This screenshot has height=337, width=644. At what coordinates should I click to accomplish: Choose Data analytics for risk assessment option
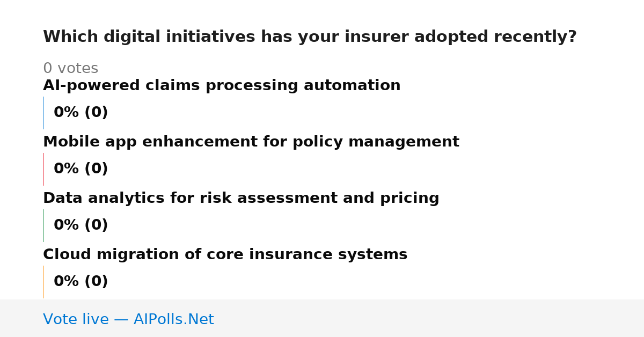241,199
